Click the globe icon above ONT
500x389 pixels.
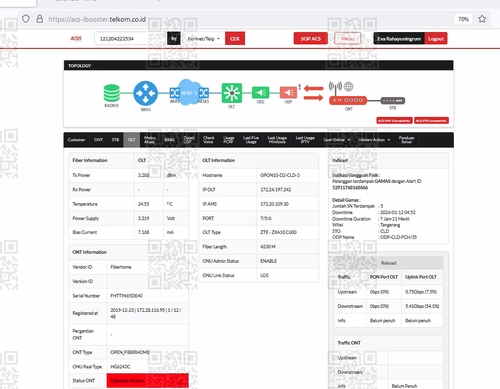349,86
